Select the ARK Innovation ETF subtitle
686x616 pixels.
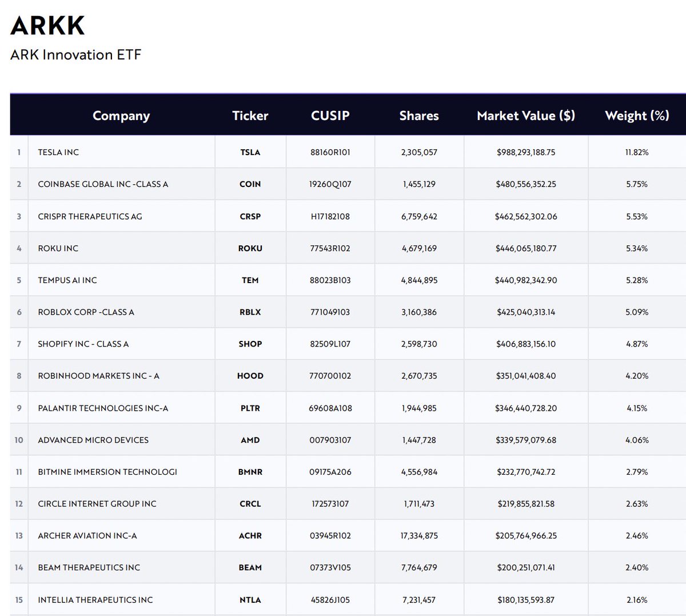point(75,55)
